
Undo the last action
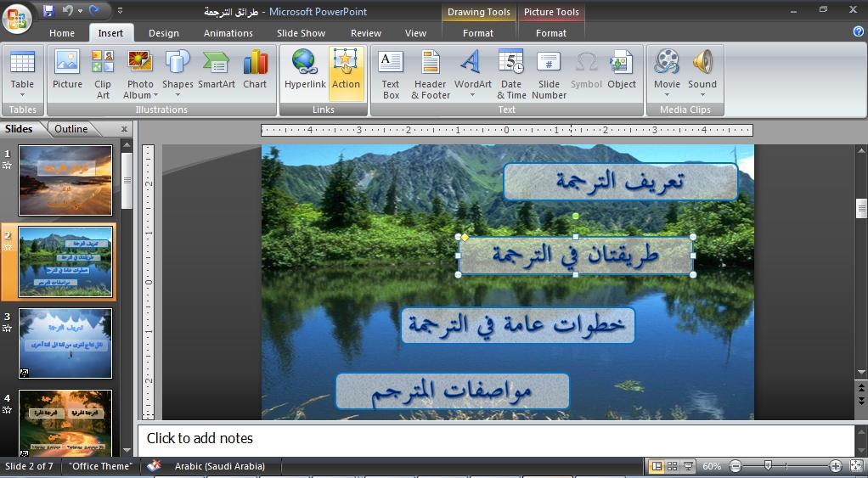click(x=68, y=10)
